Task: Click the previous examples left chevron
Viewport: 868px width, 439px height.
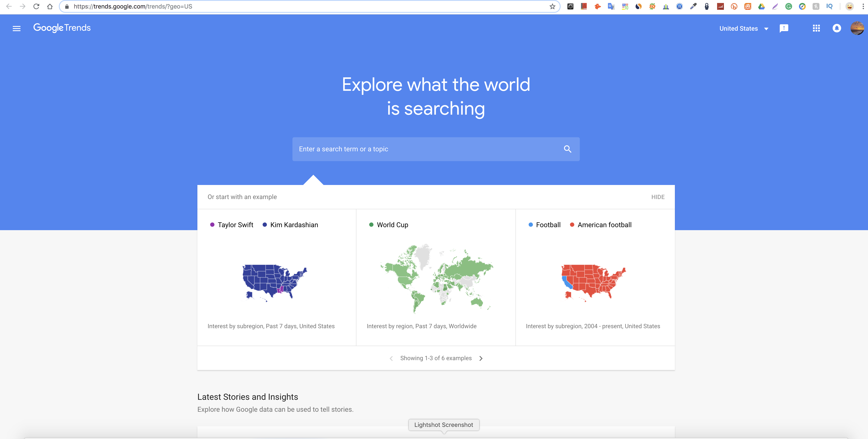Action: [x=391, y=358]
